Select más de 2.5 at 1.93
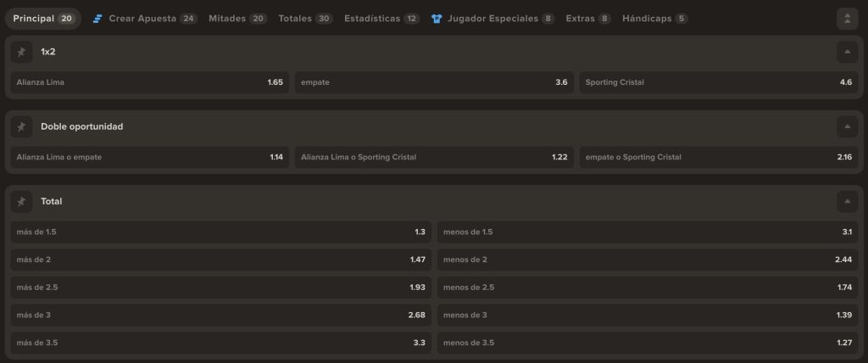This screenshot has width=868, height=363. (x=221, y=288)
